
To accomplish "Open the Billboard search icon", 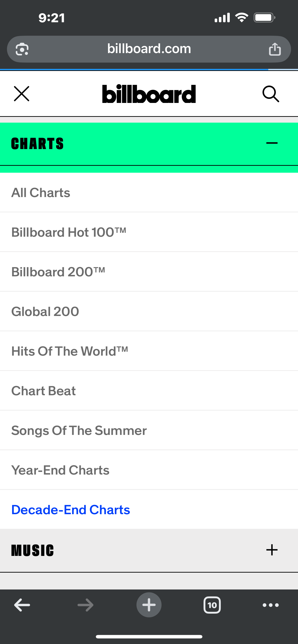I will (x=271, y=94).
